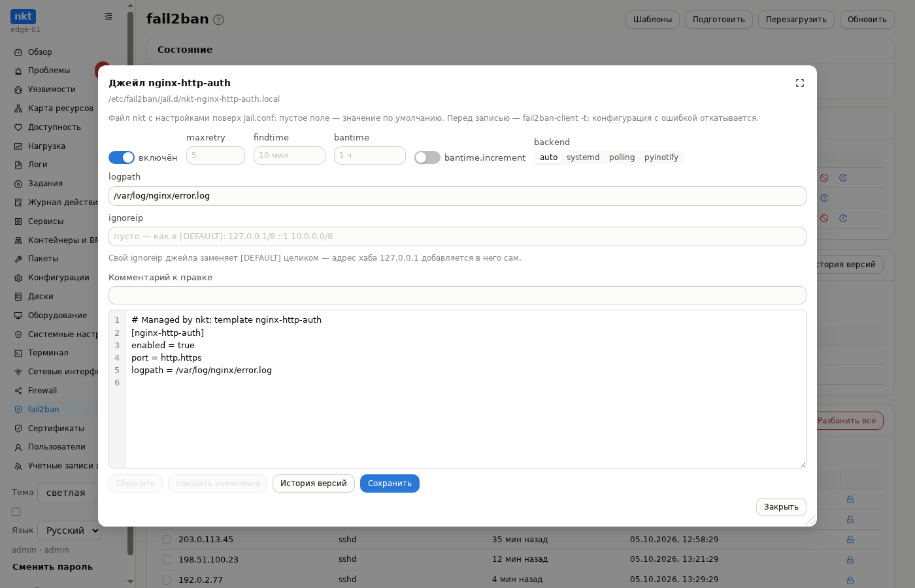Click the Терминал icon in the sidebar
Viewport: 915px width, 588px height.
tap(18, 353)
